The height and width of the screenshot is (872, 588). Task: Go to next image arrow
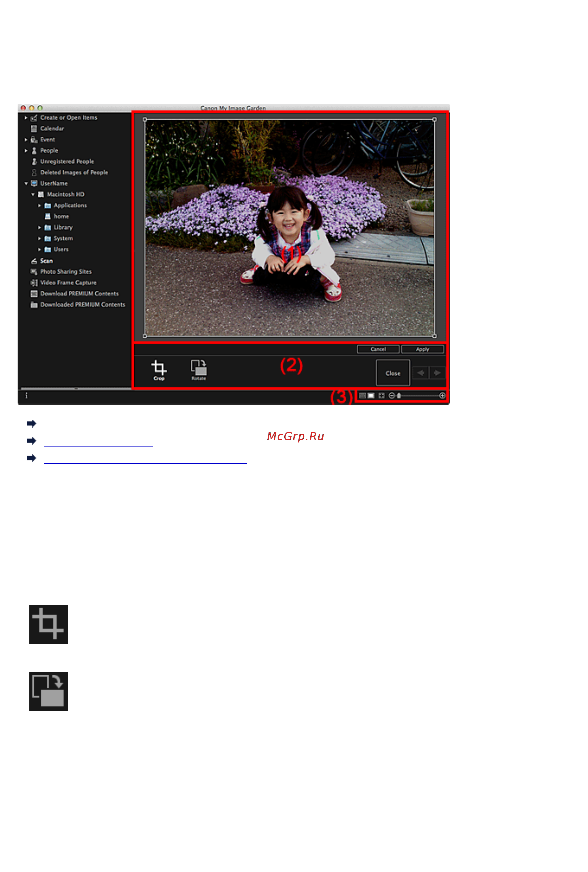coord(437,373)
